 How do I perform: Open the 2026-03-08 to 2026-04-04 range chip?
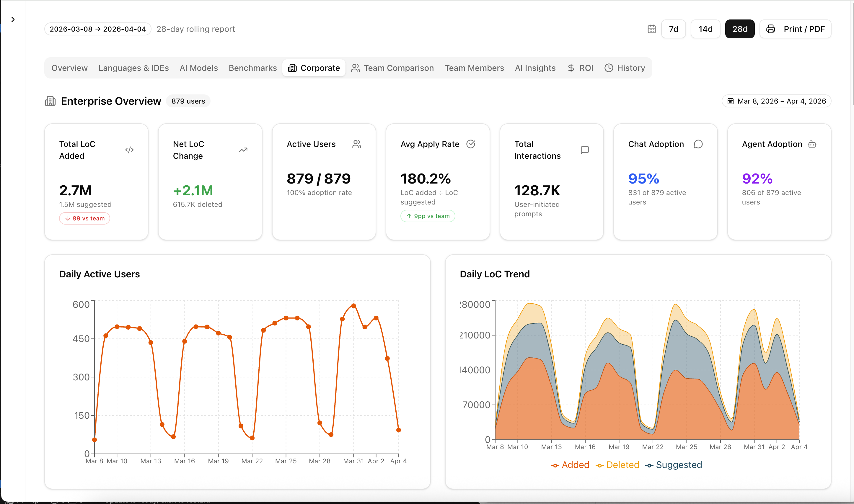[97, 29]
